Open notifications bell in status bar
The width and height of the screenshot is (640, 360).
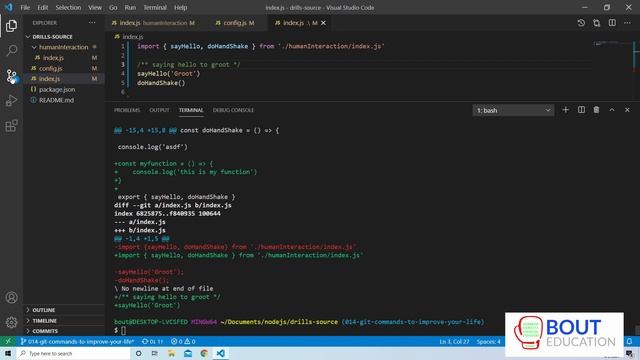629,341
